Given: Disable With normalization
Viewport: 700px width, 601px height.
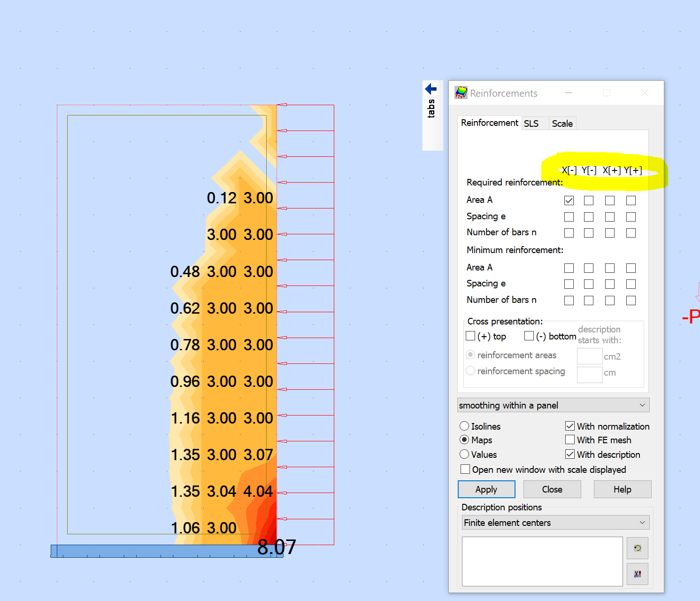Looking at the screenshot, I should click(569, 426).
